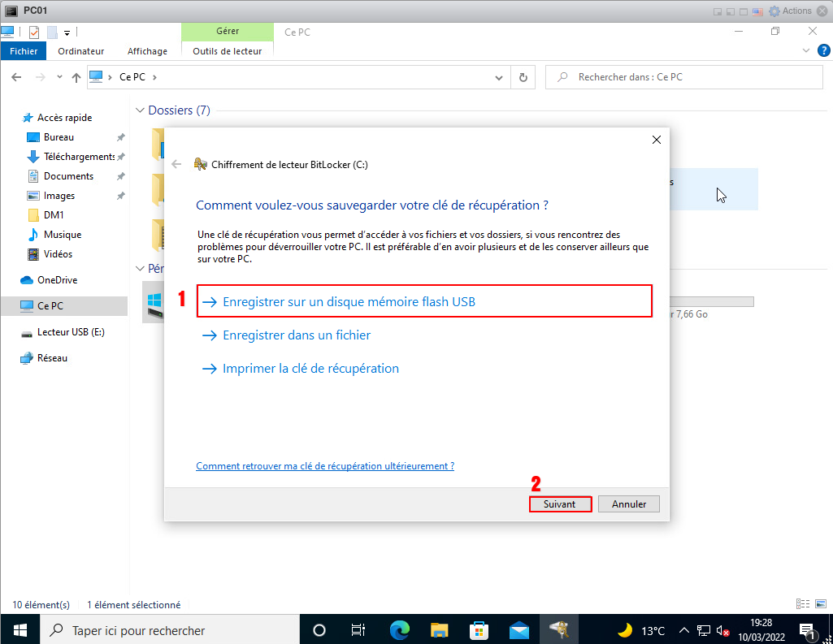Viewport: 833px width, 644px height.
Task: Click the BitLocker keys icon in taskbar
Action: click(559, 630)
